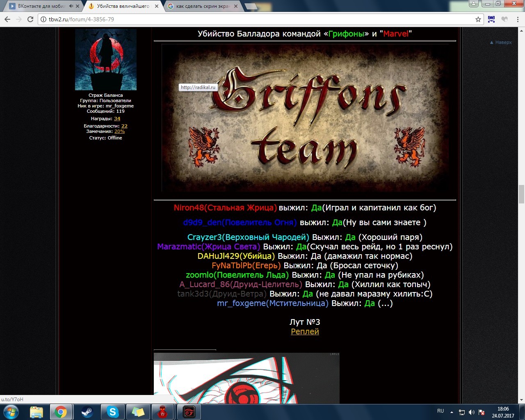Screen dimensions: 525x420
Task: Bookmark this page with the star
Action: [478, 19]
